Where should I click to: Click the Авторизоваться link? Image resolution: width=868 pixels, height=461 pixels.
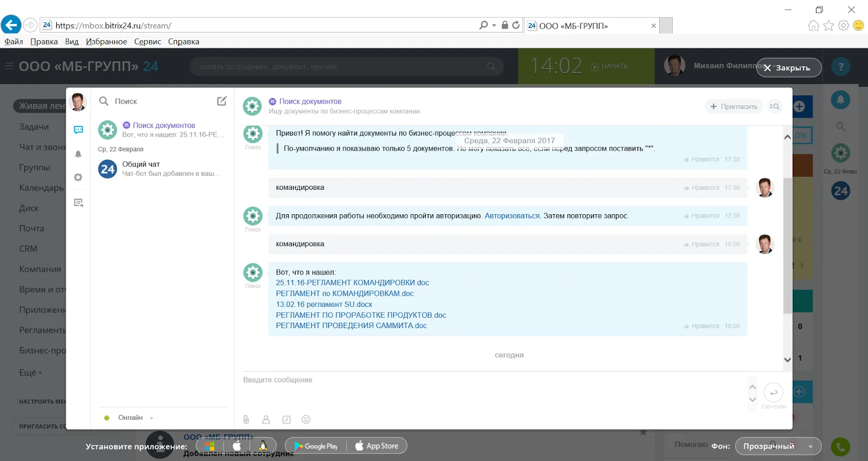point(512,216)
